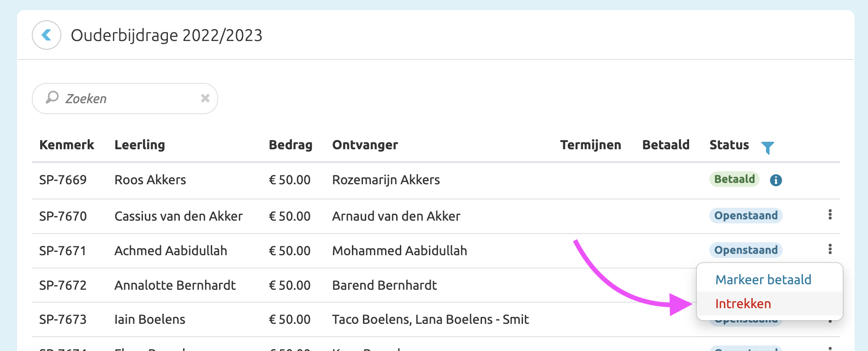Click Openstaand badge for Cassius van den Akker
Screen dimensions: 868x351
point(745,216)
